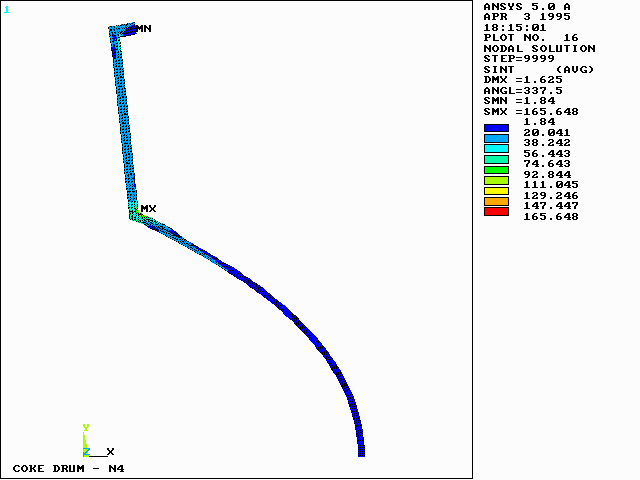
Task: Click the 'ANSYS 5.0 A' header
Action: click(x=527, y=7)
